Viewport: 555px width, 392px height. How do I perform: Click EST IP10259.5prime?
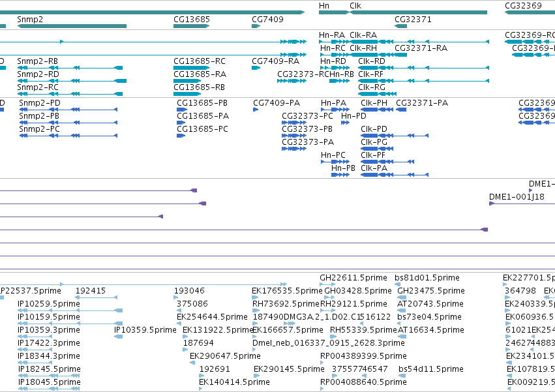coord(49,304)
